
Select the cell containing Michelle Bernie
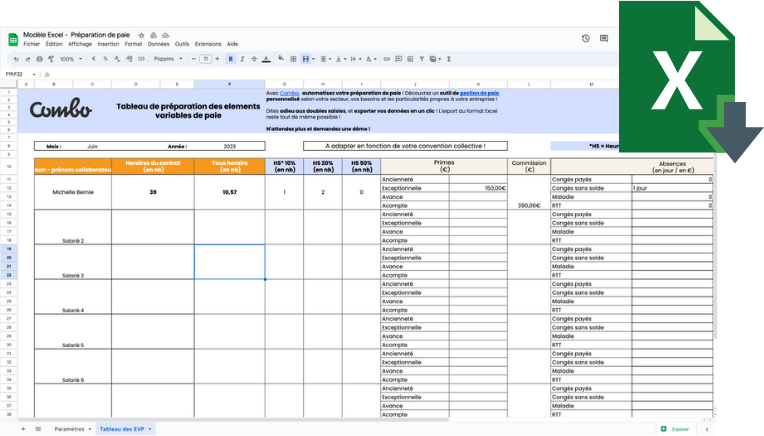[x=73, y=192]
